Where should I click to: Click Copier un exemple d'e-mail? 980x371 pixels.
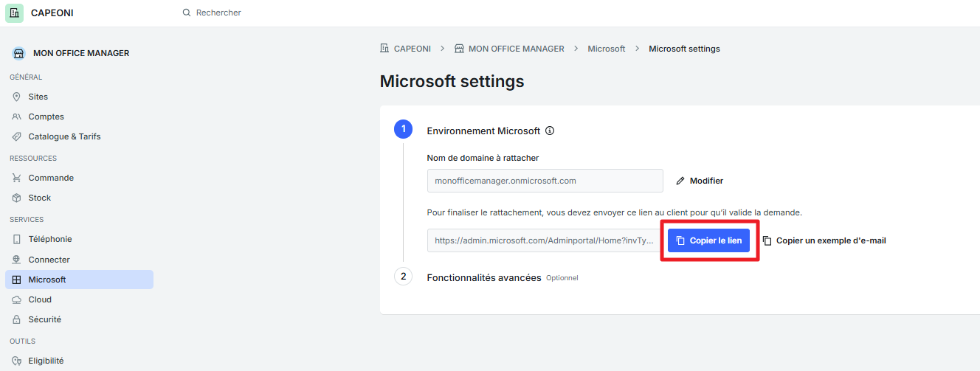point(824,240)
